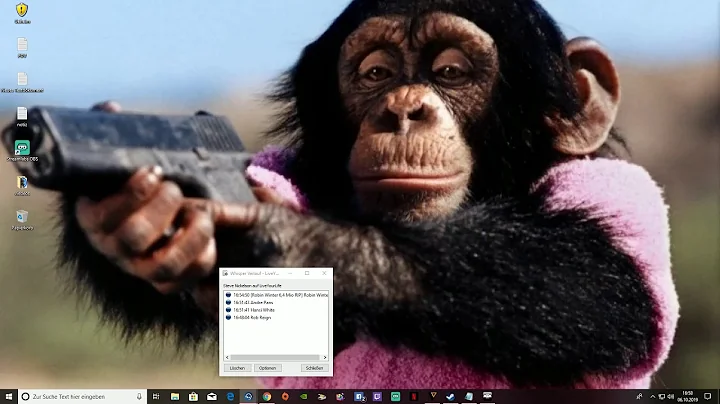The image size is (720, 404).
Task: Open the action center notifications icon
Action: pyautogui.click(x=708, y=396)
